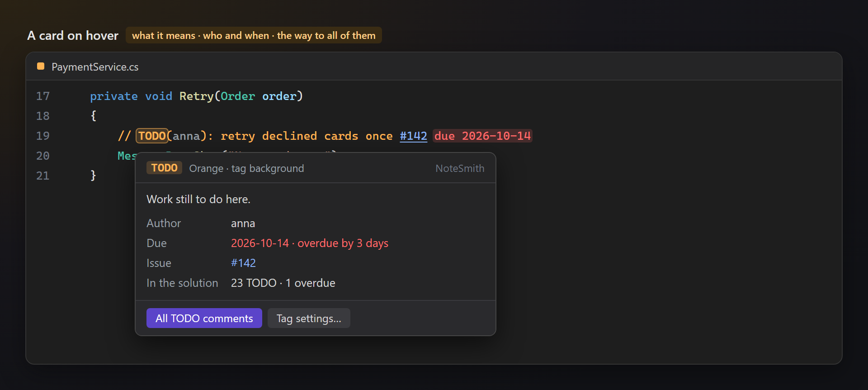This screenshot has width=868, height=390.
Task: Click the Issue row label in the card
Action: pyautogui.click(x=159, y=263)
